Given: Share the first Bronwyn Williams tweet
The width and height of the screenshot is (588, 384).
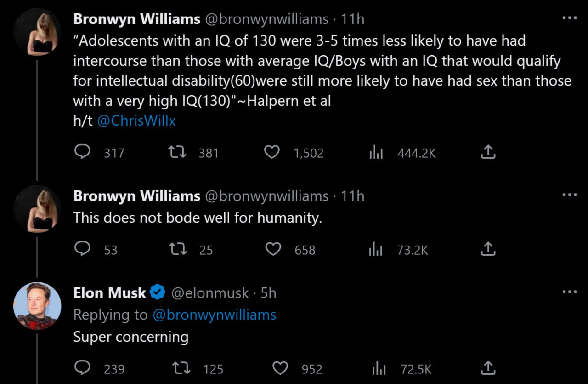Looking at the screenshot, I should click(488, 152).
